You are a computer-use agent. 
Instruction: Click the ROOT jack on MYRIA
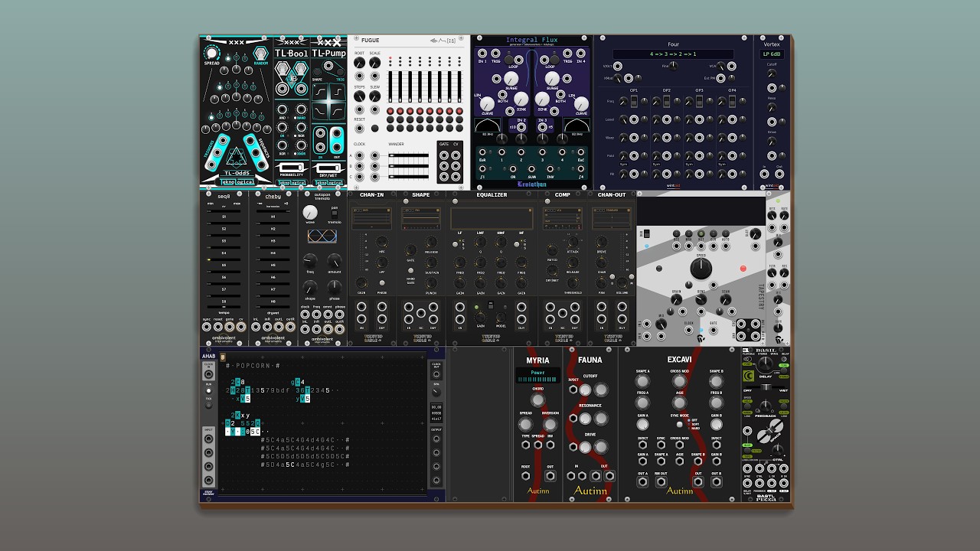click(526, 475)
